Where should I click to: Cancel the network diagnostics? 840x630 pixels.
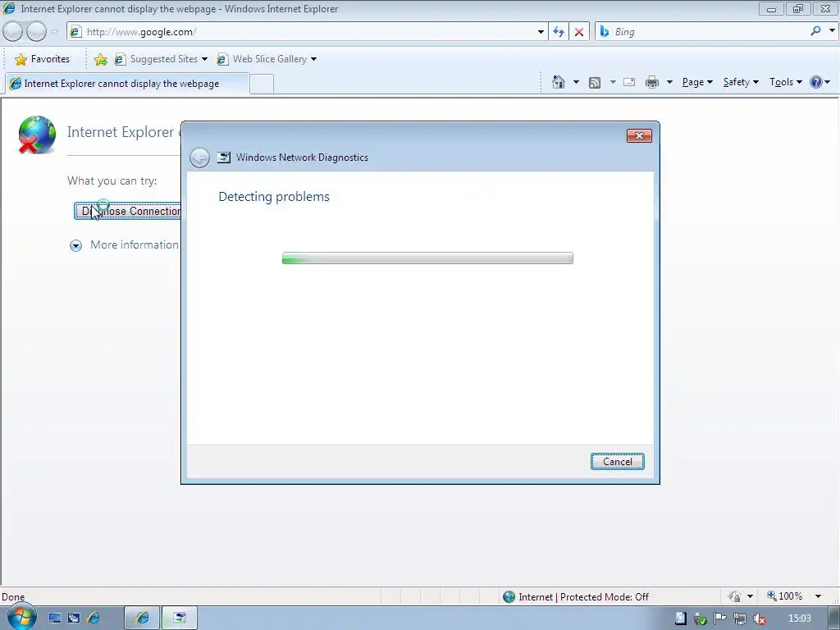coord(617,461)
